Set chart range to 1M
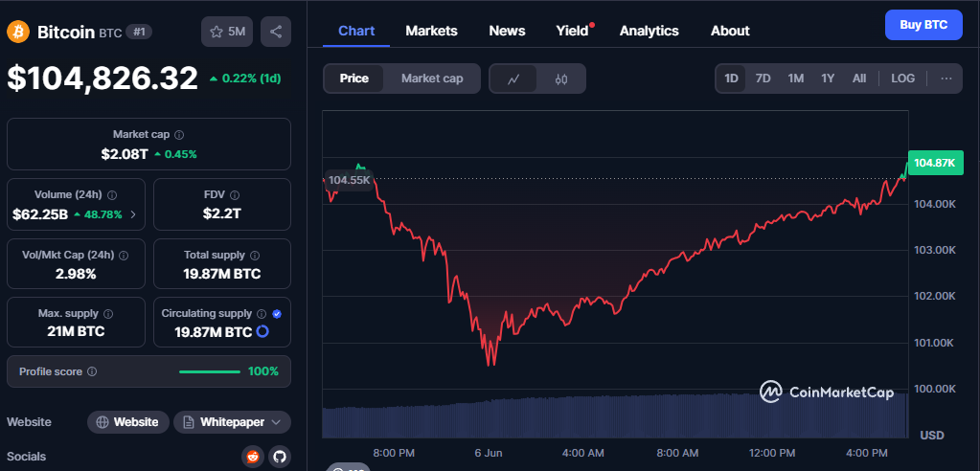 point(796,78)
